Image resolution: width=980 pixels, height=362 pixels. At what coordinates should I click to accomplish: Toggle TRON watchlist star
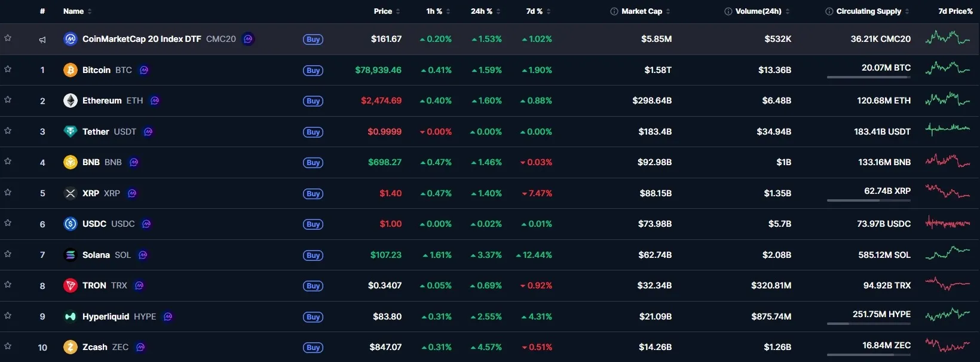[x=8, y=284]
